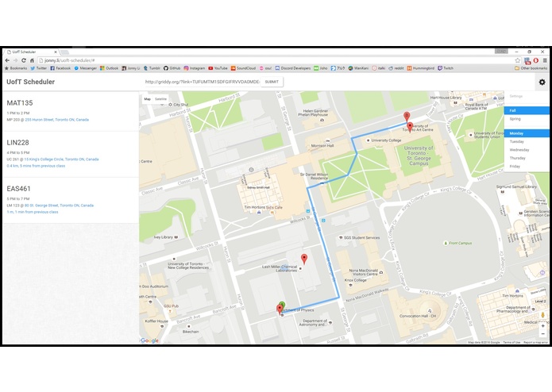
Task: Select Friday in the day list
Action: (527, 167)
